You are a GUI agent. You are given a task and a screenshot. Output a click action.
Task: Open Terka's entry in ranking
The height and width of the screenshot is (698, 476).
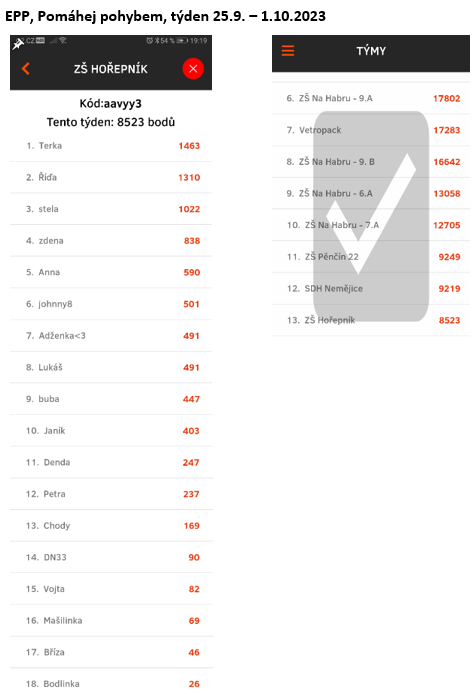(x=111, y=146)
